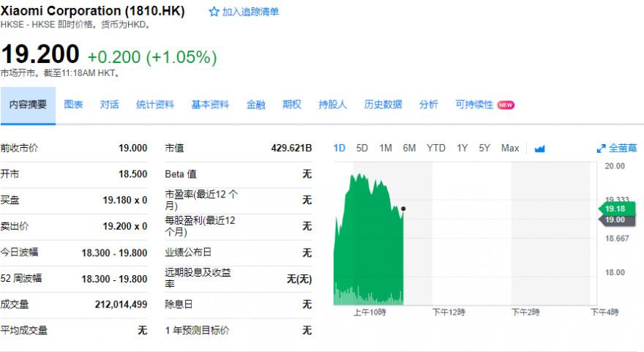Click the 除息日 label
Viewport: 644px width, 352px height.
tap(179, 304)
